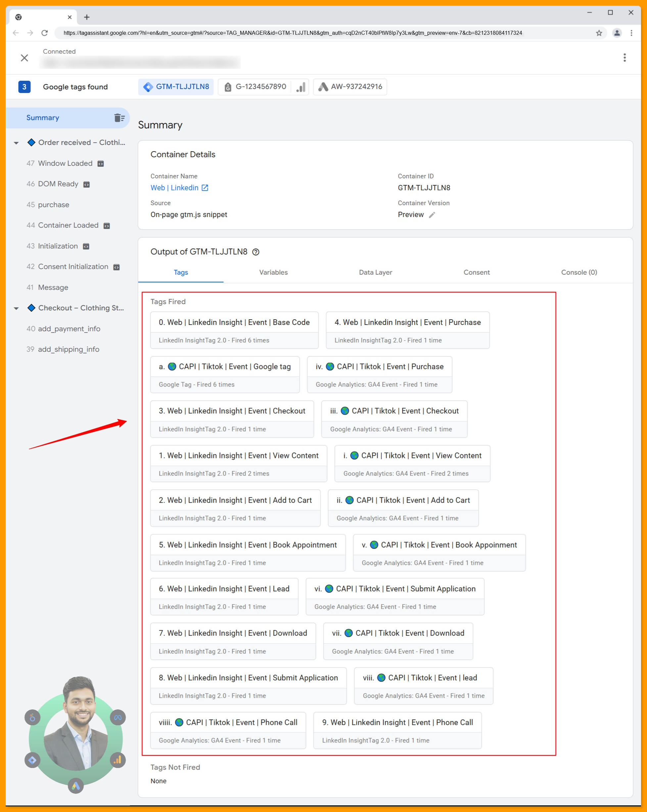Collapse the Checkout – Clothing Store event group

click(x=16, y=308)
